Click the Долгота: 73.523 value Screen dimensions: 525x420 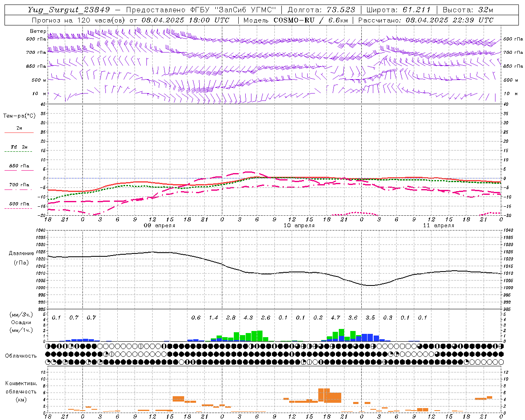pyautogui.click(x=322, y=10)
